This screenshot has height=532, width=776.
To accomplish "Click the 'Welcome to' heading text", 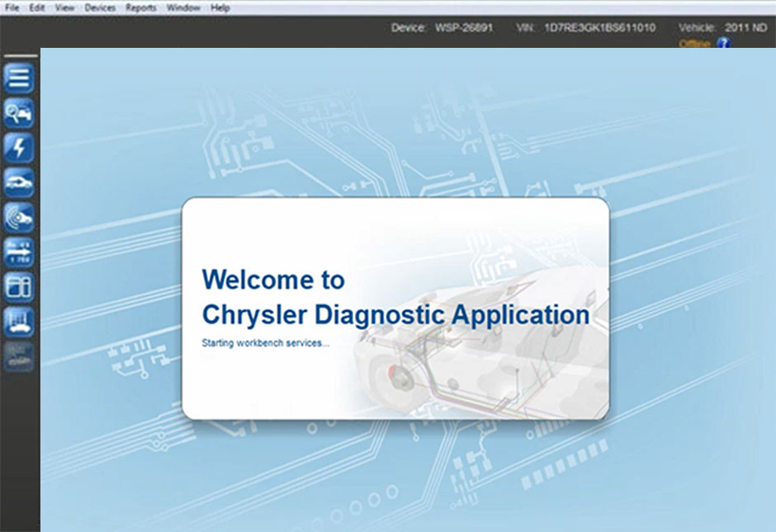I will click(273, 280).
